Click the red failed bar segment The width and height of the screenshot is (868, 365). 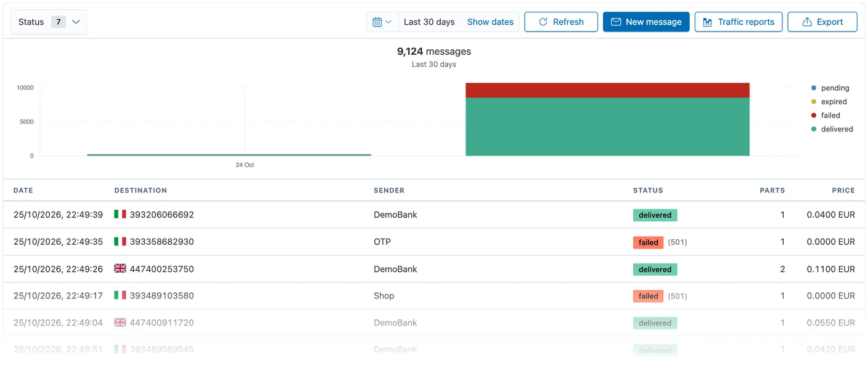pyautogui.click(x=607, y=90)
